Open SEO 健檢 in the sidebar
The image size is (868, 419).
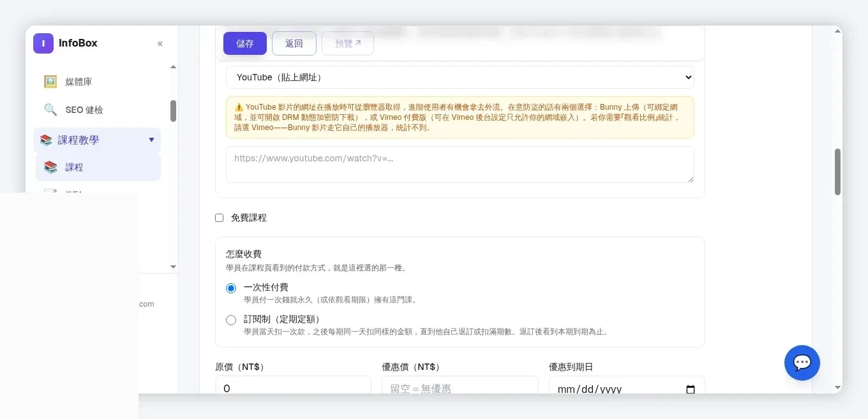pyautogui.click(x=98, y=110)
